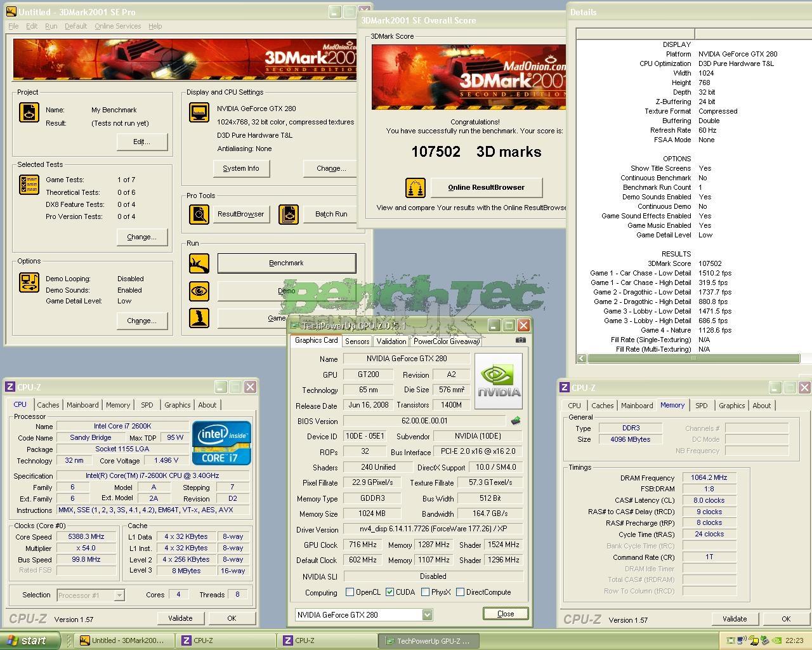Toggle the DirectCompute checkbox
Screen dimensions: 812x650
[460, 592]
